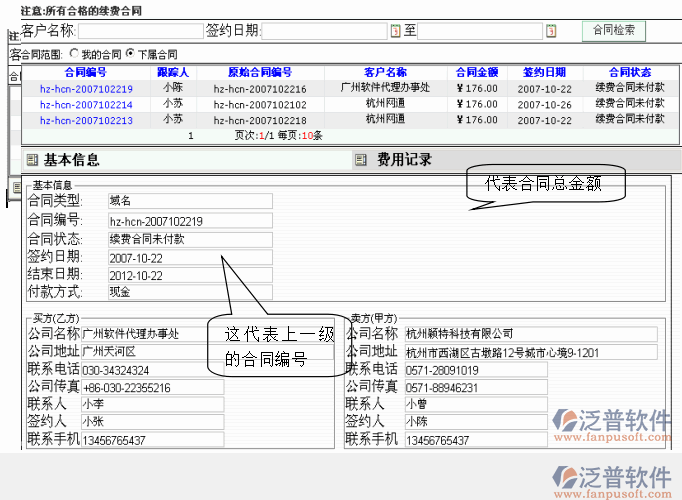
Task: Click the 签约日期 start date field
Action: pyautogui.click(x=324, y=32)
